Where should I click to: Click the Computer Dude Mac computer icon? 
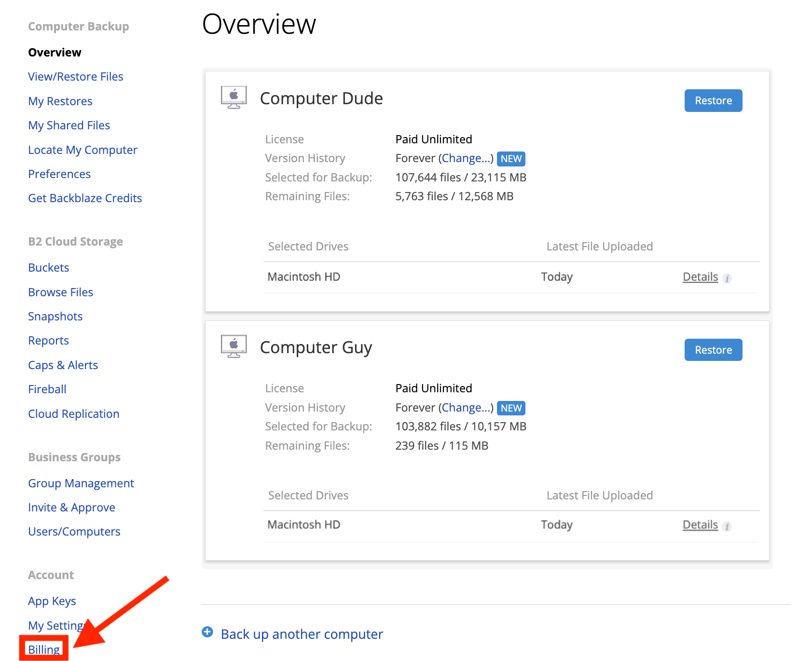[234, 97]
